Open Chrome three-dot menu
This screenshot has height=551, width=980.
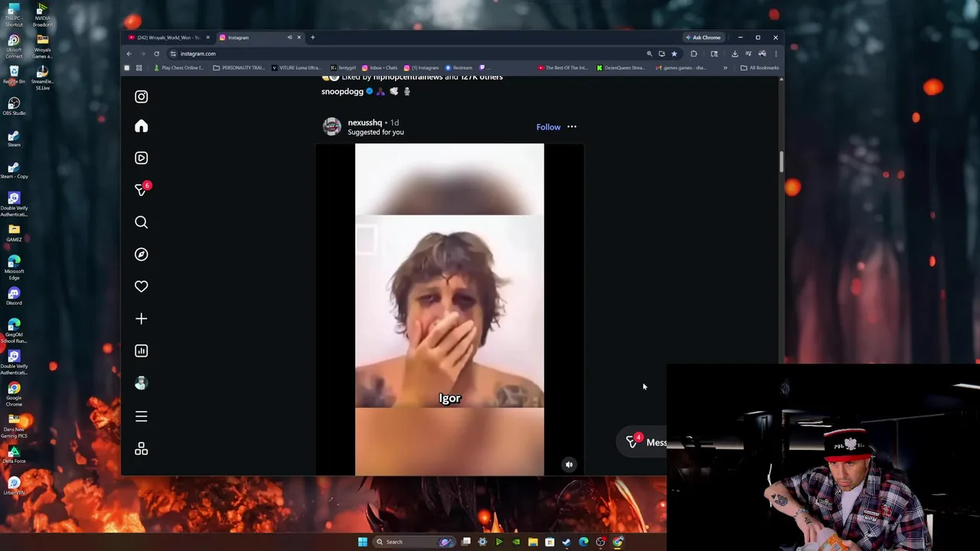[x=776, y=54]
